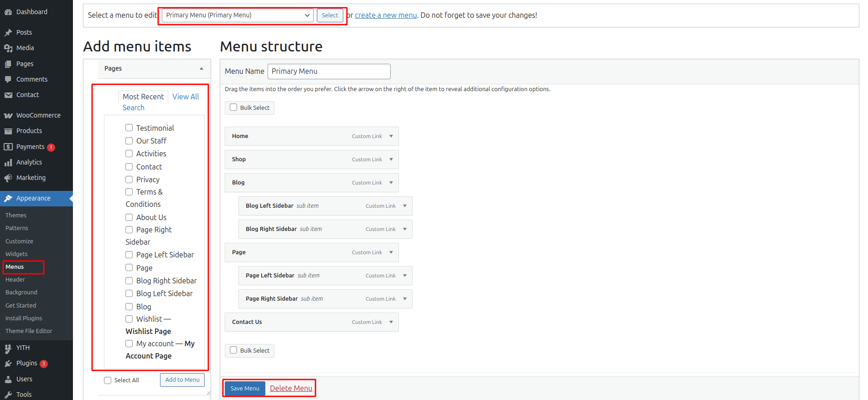Viewport: 868px width, 400px height.
Task: Open the menu selection dropdown
Action: [x=237, y=15]
